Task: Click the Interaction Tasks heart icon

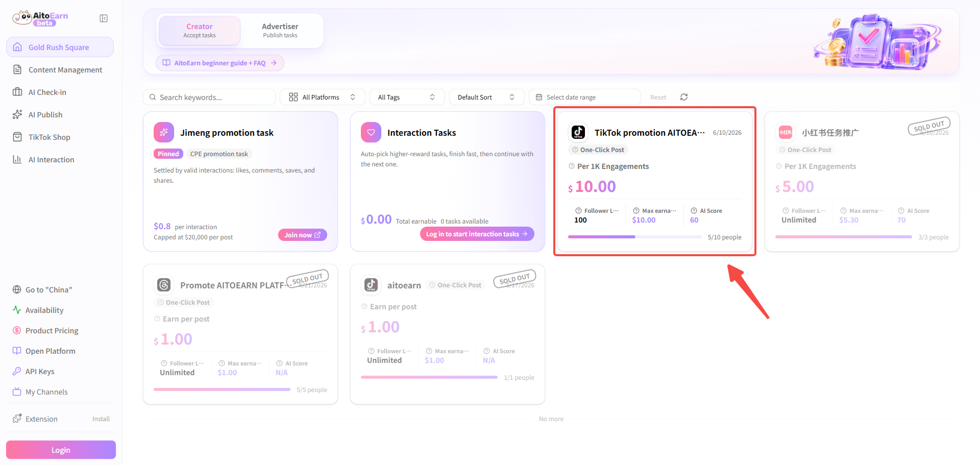Action: click(x=371, y=132)
